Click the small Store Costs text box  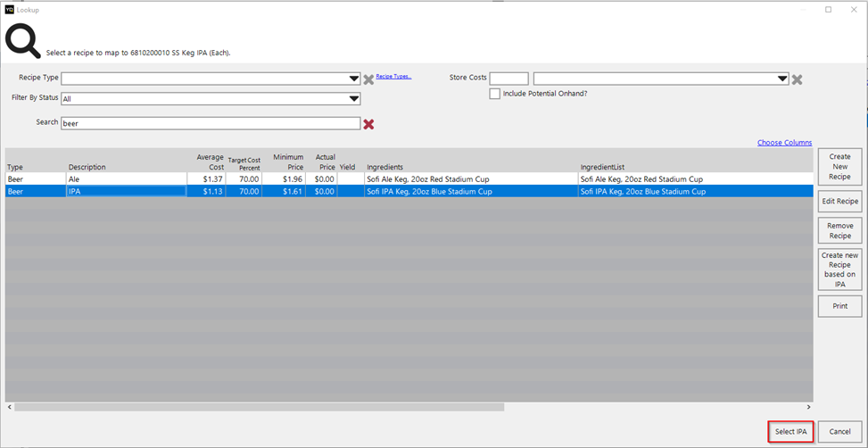508,79
